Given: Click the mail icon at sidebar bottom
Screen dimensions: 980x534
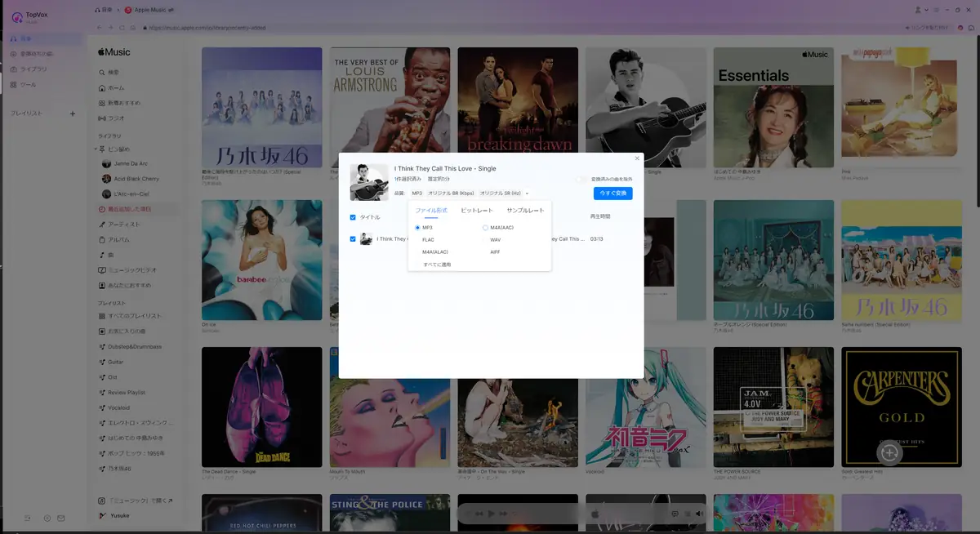Looking at the screenshot, I should pos(60,518).
